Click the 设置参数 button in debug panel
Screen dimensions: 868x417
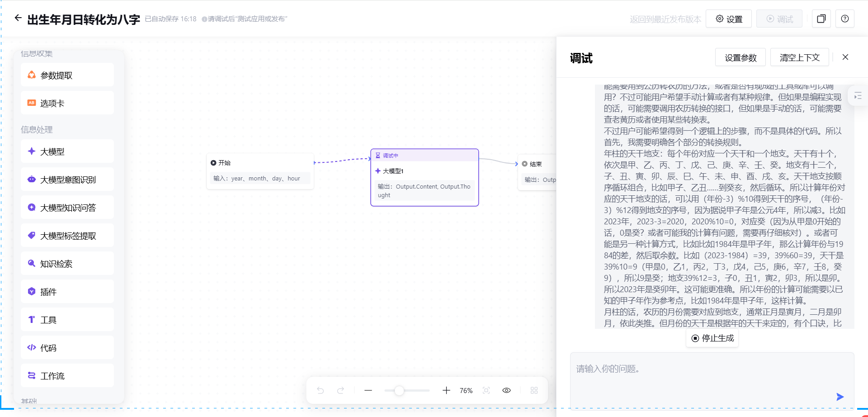pyautogui.click(x=741, y=57)
